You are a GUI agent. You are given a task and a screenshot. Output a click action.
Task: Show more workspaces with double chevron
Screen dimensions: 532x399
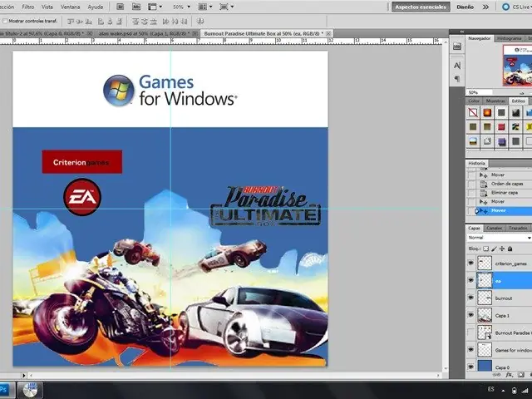coord(485,7)
